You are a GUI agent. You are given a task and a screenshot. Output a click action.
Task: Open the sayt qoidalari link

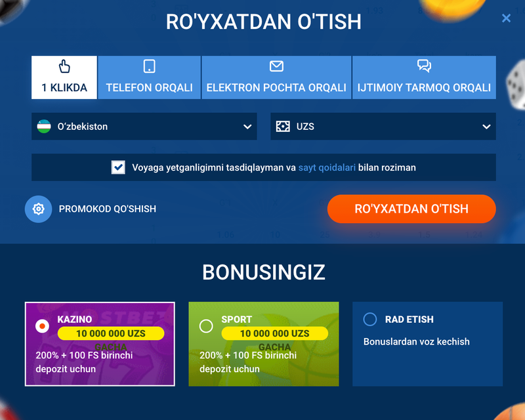click(327, 167)
